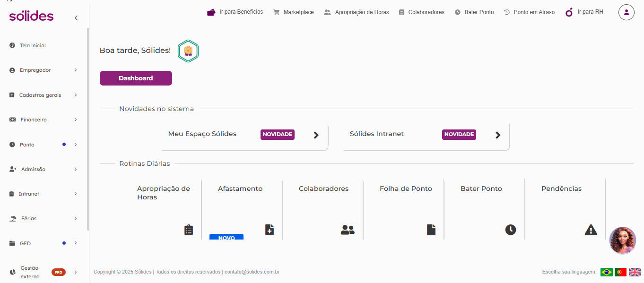Screen dimensions: 644x283
Task: Click the Brazilian flag language icon
Action: click(x=606, y=272)
